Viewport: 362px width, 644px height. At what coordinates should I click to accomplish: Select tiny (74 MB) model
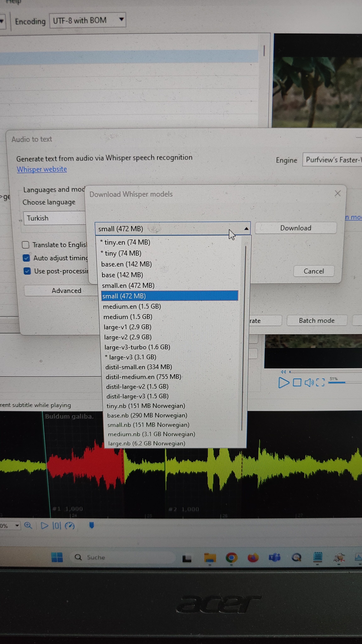click(121, 253)
